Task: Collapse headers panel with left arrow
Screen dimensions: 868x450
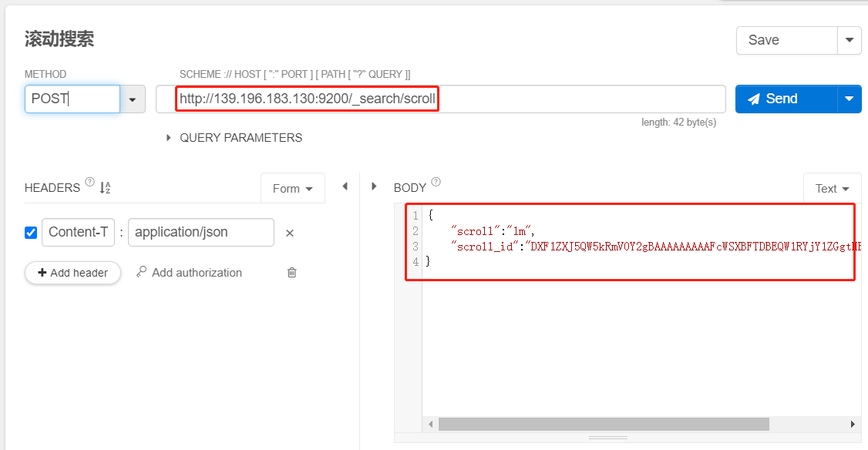Action: 345,186
